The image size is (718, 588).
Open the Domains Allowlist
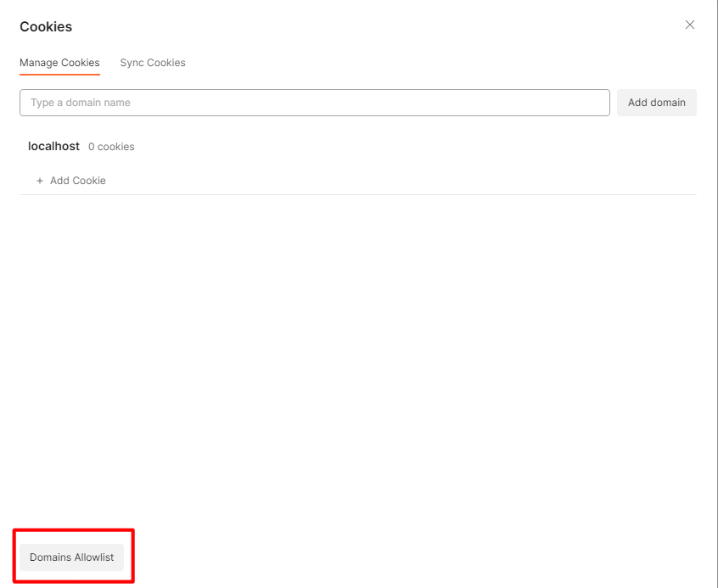tap(72, 557)
